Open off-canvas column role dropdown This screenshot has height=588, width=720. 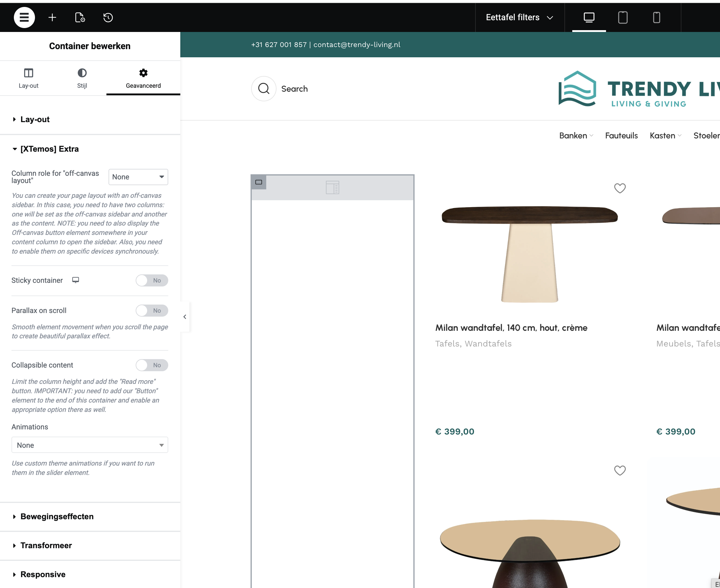[138, 177]
